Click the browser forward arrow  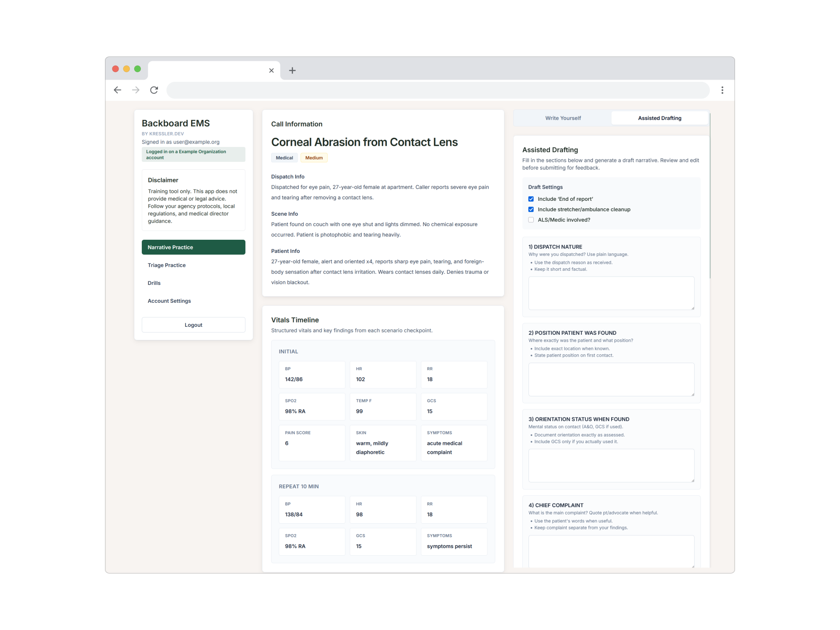[x=136, y=90]
